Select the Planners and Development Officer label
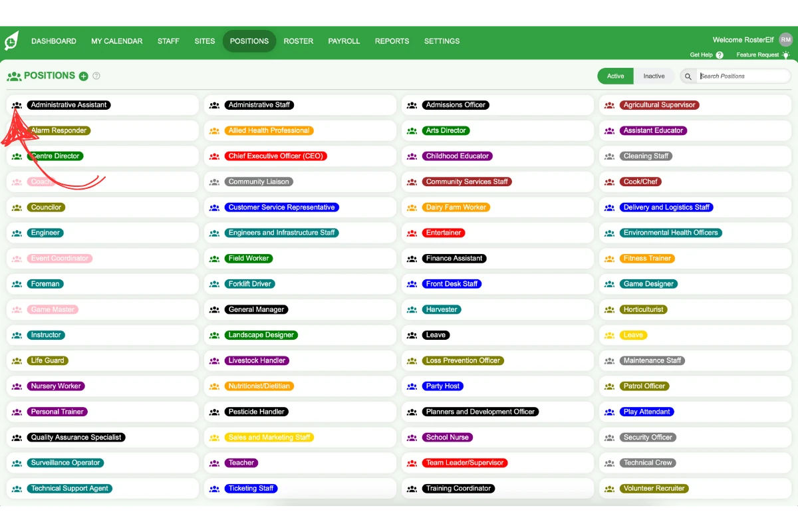 pyautogui.click(x=481, y=412)
